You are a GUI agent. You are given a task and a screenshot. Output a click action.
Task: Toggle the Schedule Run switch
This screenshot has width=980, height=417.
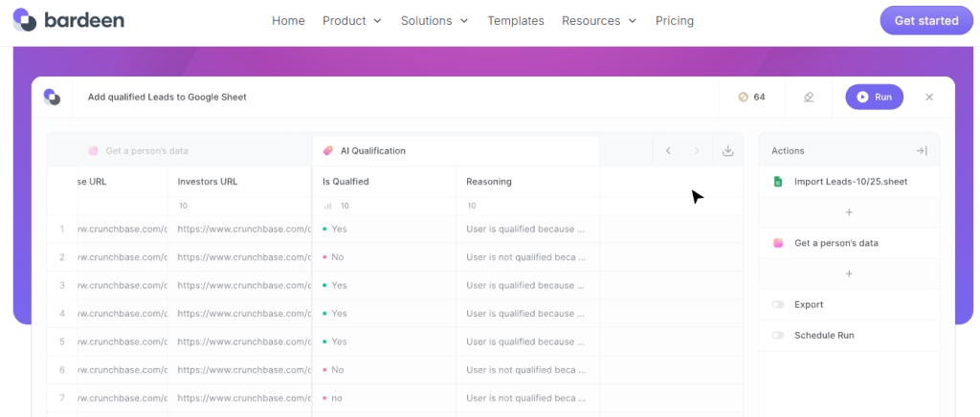[778, 335]
